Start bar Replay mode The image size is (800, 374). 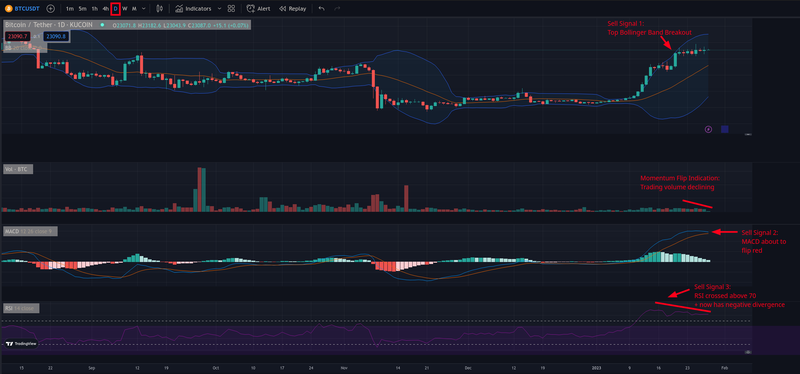coord(293,9)
